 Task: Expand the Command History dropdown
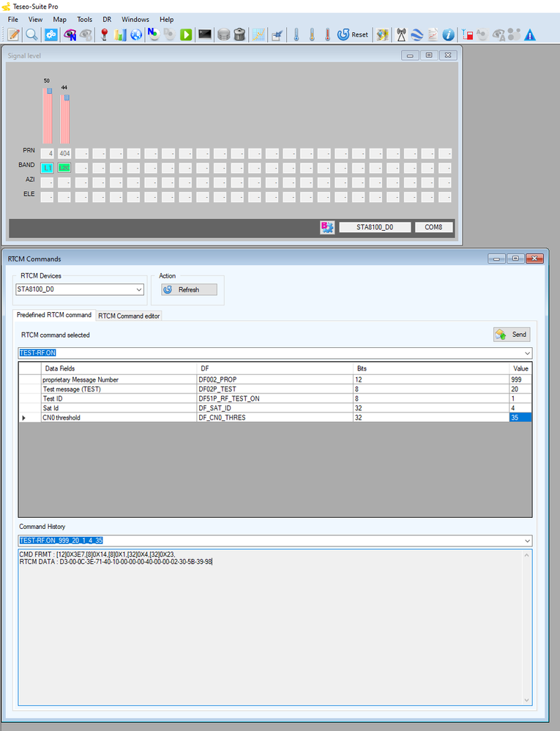tap(527, 541)
